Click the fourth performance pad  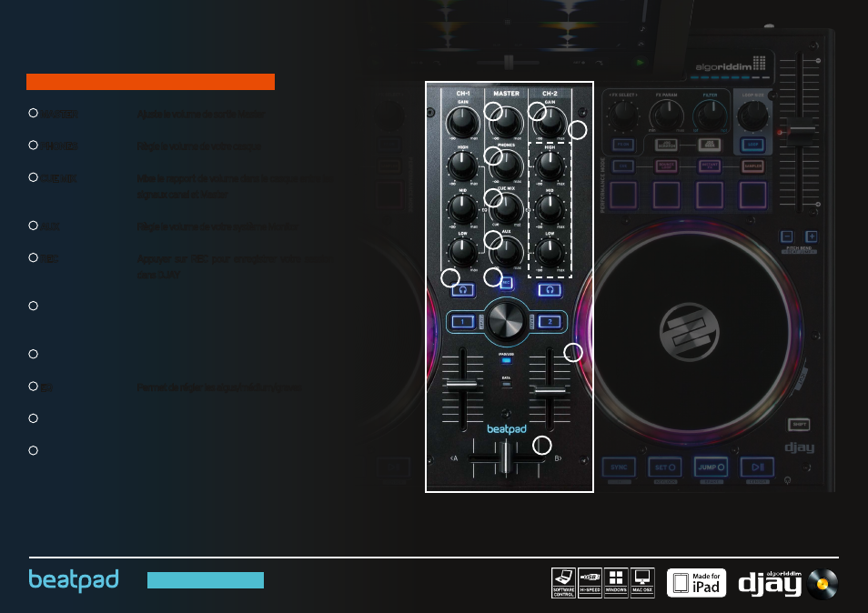click(x=752, y=195)
